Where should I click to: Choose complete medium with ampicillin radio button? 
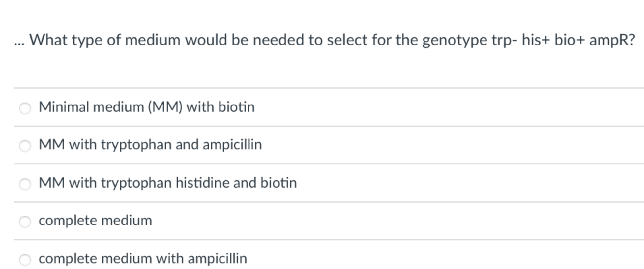click(25, 260)
